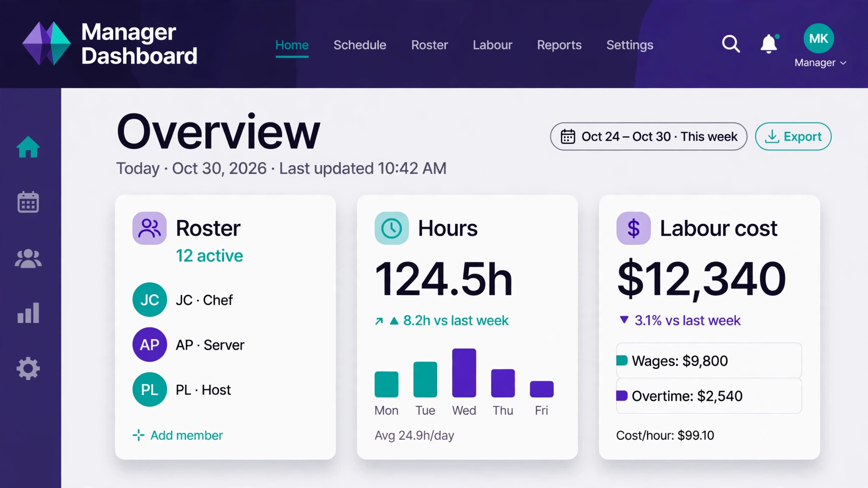Click the MK profile avatar
The image size is (868, 488).
818,39
